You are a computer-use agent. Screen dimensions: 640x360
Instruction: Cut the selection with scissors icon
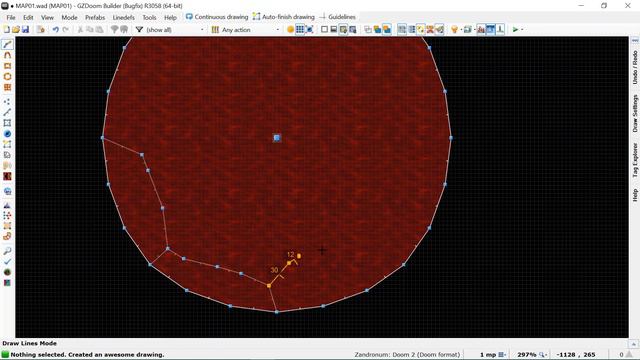pyautogui.click(x=80, y=29)
